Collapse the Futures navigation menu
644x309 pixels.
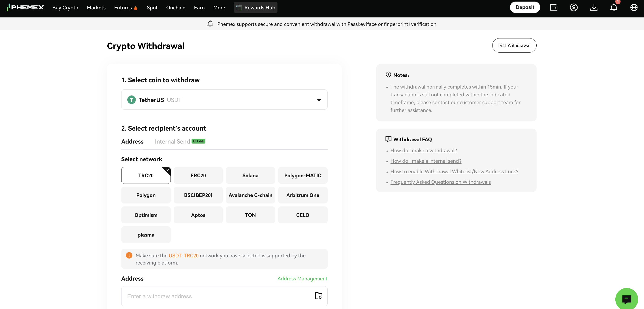pyautogui.click(x=124, y=8)
